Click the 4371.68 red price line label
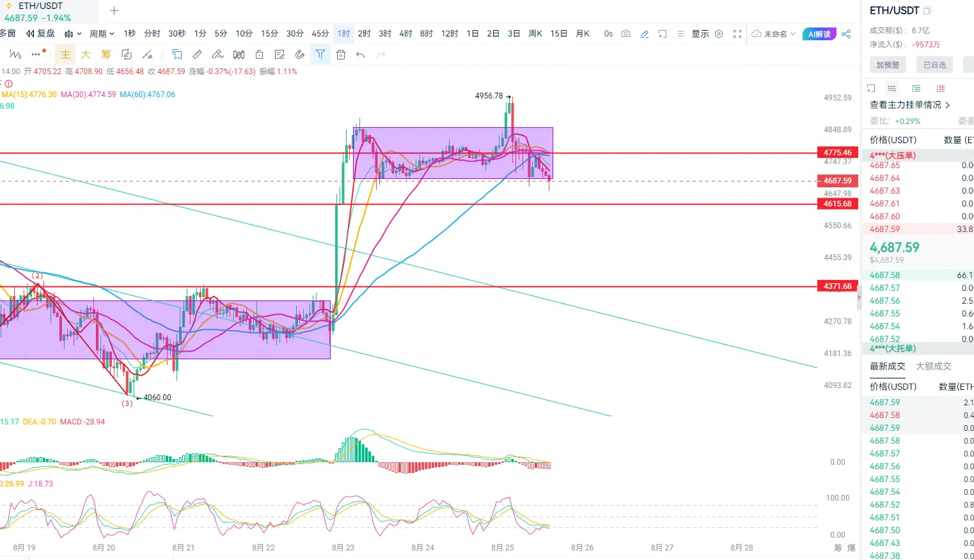This screenshot has height=560, width=974. 838,286
